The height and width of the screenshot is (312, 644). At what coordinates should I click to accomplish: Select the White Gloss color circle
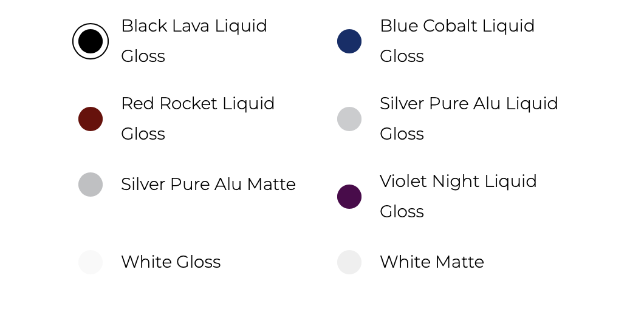pyautogui.click(x=91, y=262)
